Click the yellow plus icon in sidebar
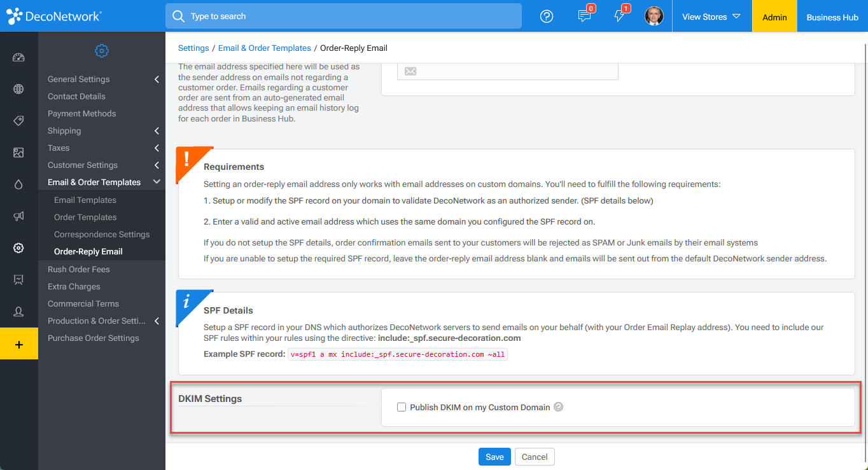868x470 pixels. pos(19,343)
